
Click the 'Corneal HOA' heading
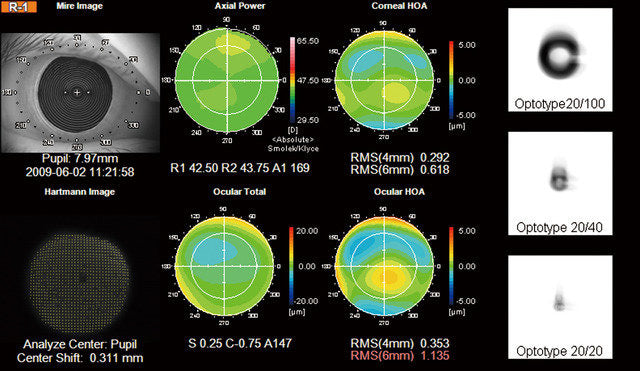[399, 6]
